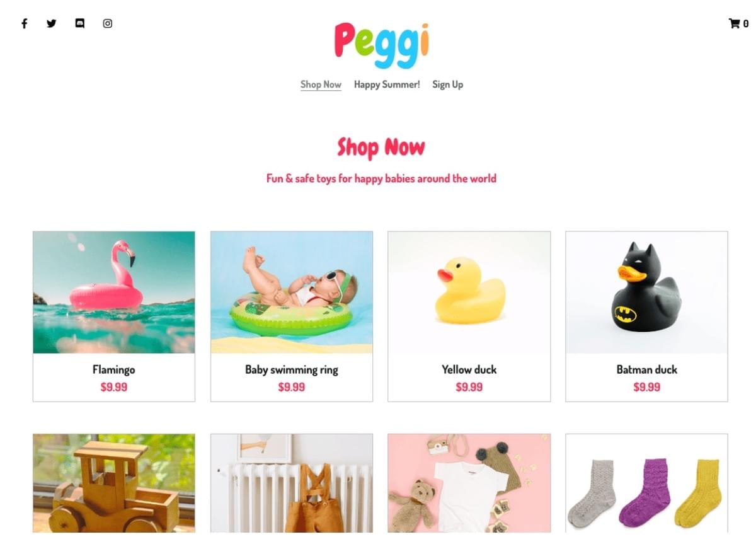Open the Baby swimming ring product title
The width and height of the screenshot is (756, 544).
click(x=292, y=370)
